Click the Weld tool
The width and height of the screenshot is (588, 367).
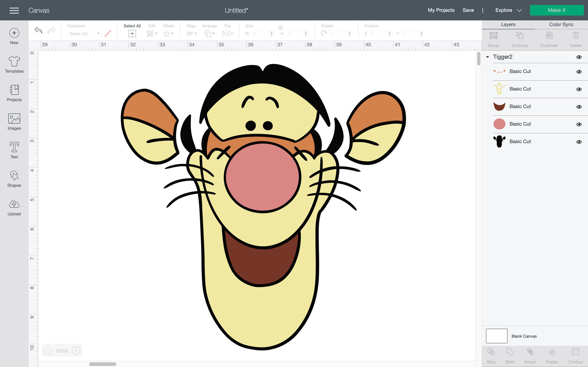coord(510,354)
